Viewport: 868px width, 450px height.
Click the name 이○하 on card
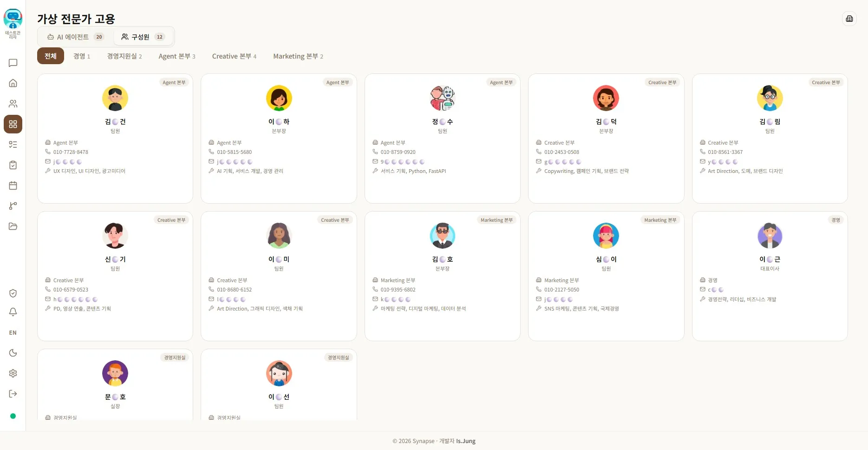coord(279,122)
